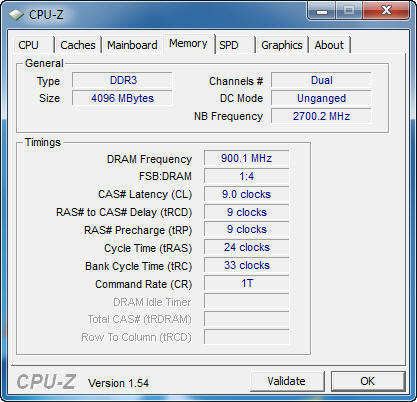Click the Memory tab
417x402 pixels.
[x=188, y=44]
